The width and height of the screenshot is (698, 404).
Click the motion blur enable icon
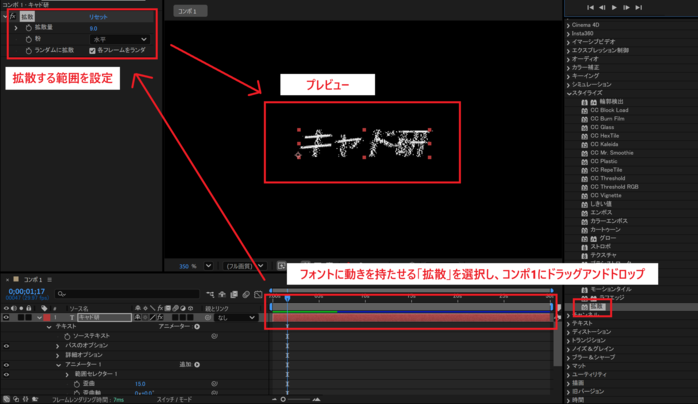coord(246,294)
